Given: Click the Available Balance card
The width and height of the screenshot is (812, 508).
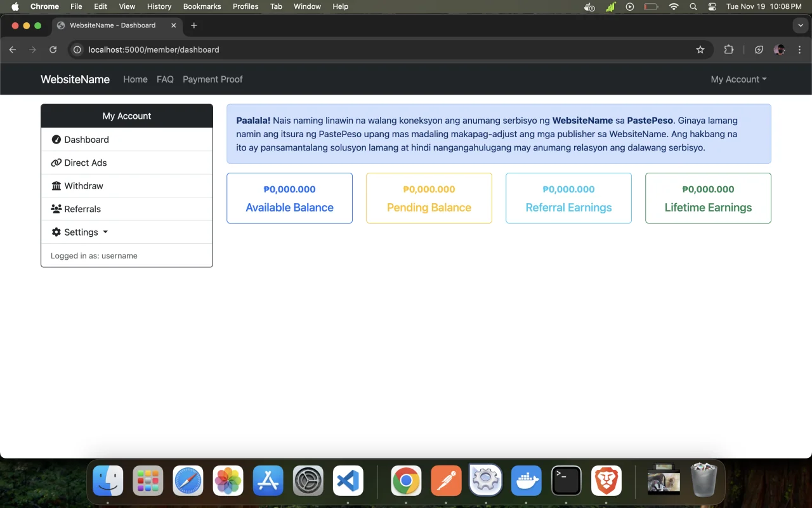Looking at the screenshot, I should (x=289, y=198).
